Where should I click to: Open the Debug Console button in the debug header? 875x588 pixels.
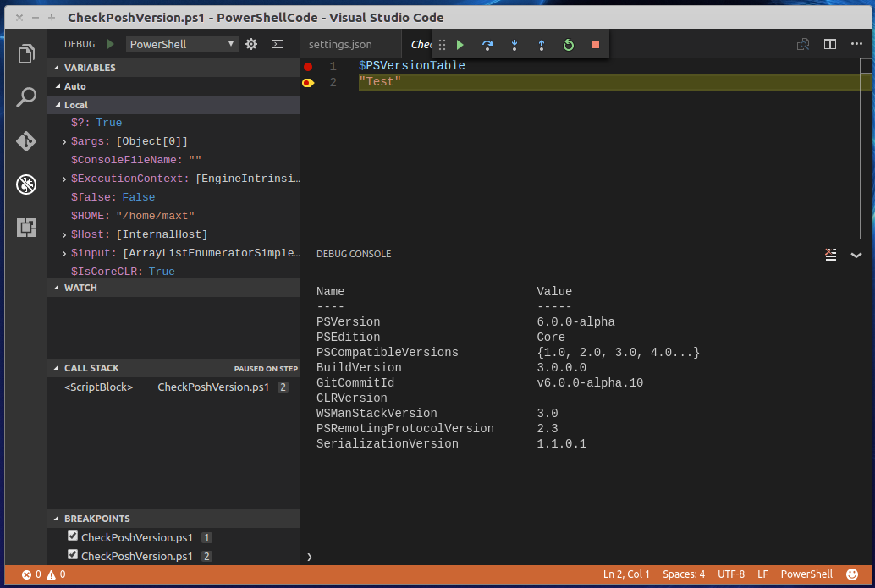(278, 44)
